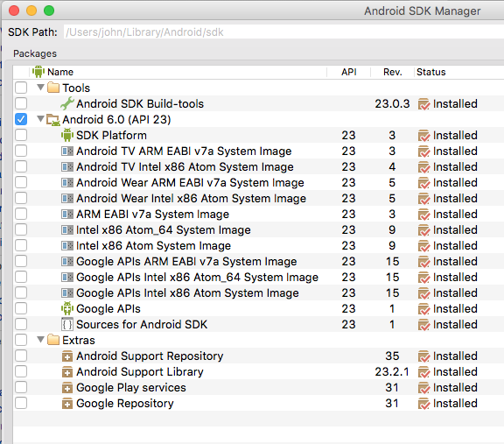Click the package icon for Android Support Library
Screen dimensions: 504x444
click(67, 371)
